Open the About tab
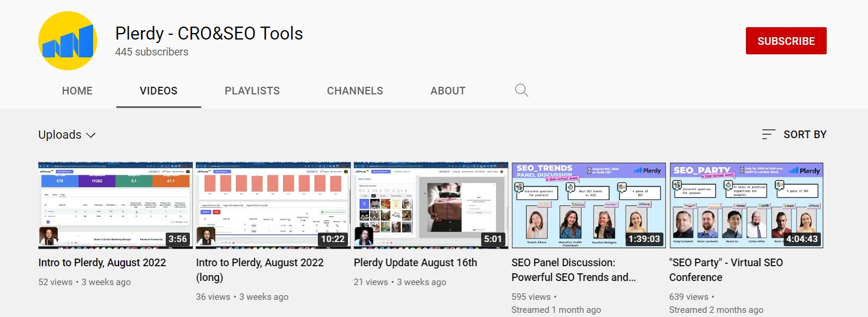This screenshot has width=868, height=317. [448, 91]
